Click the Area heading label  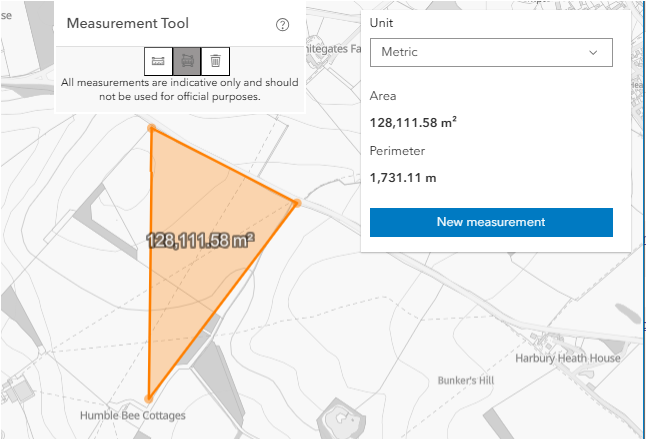click(383, 96)
